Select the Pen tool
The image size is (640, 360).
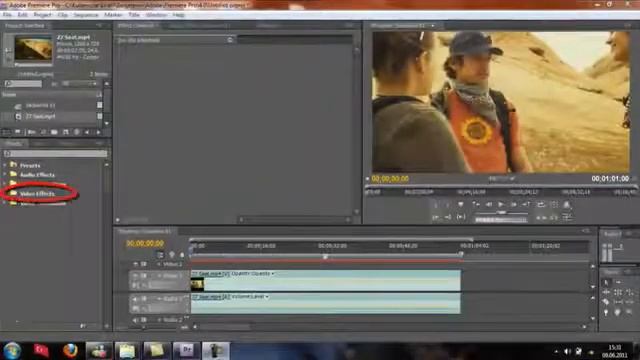(x=607, y=312)
